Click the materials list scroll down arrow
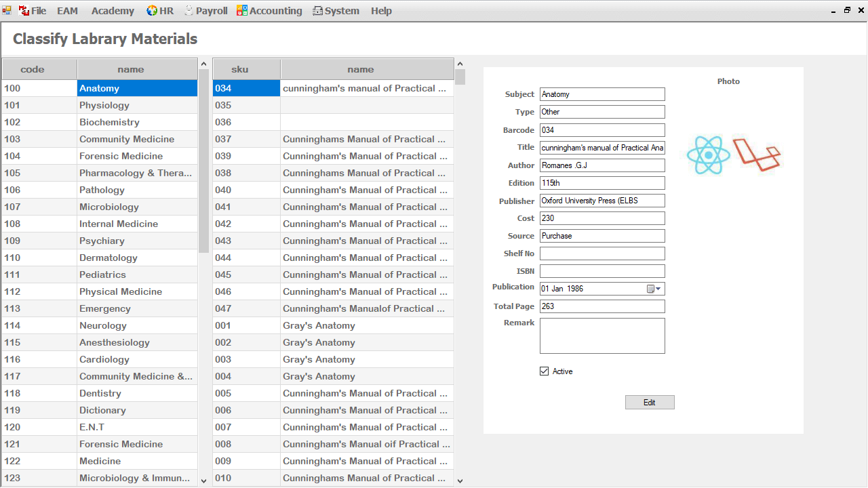 point(460,481)
